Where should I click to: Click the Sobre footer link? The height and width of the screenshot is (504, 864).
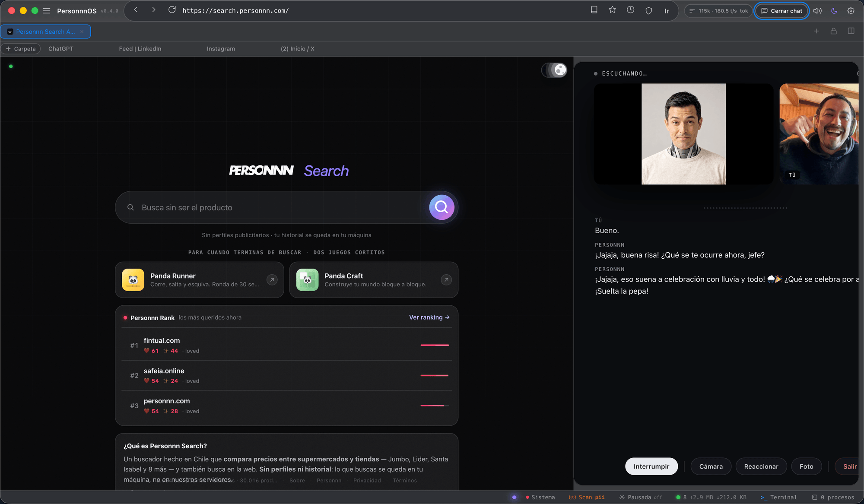(x=297, y=480)
